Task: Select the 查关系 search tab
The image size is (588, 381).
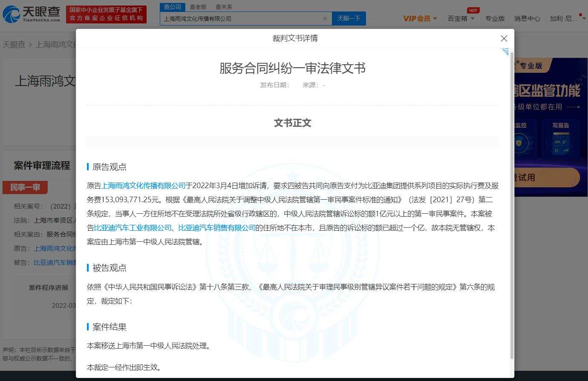Action: (224, 7)
